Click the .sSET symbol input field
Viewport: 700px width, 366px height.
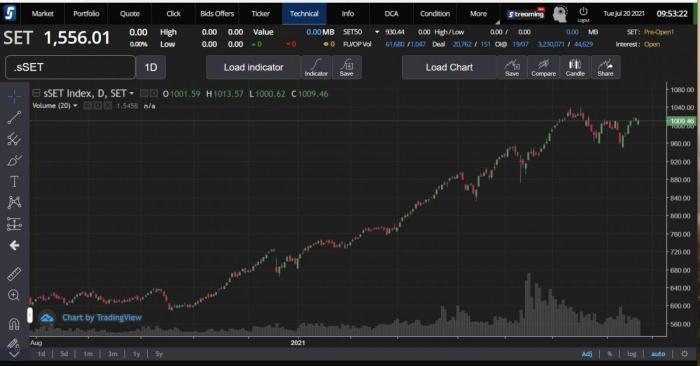point(70,67)
